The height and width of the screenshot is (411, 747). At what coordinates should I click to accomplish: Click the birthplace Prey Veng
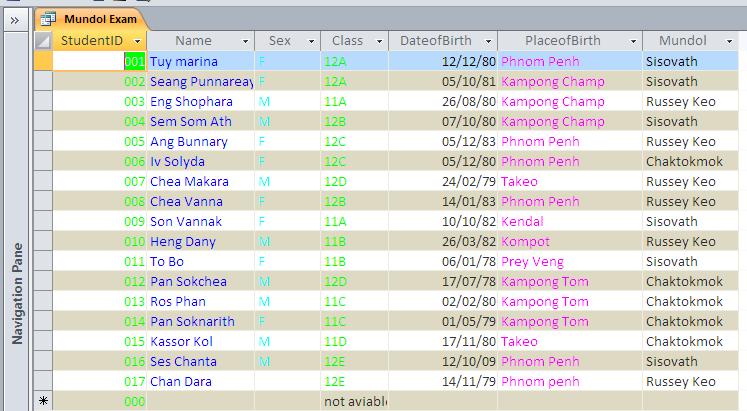[532, 262]
